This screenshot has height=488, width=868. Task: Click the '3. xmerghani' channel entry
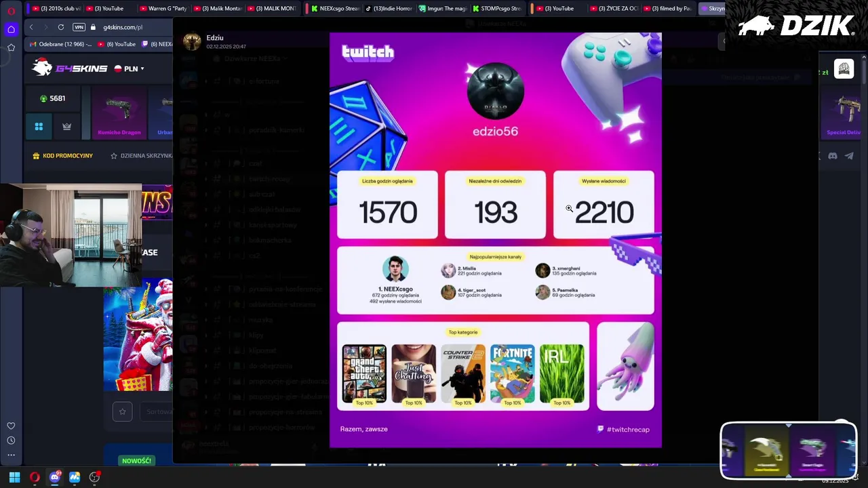566,270
